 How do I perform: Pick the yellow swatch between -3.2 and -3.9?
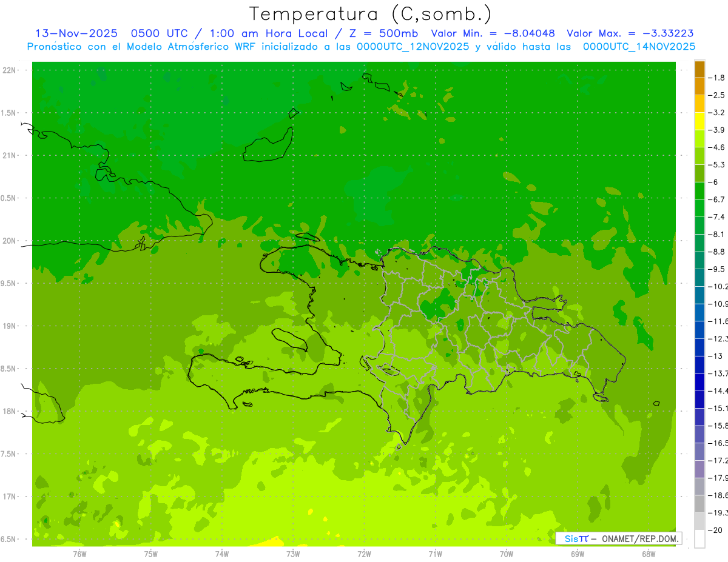[699, 121]
